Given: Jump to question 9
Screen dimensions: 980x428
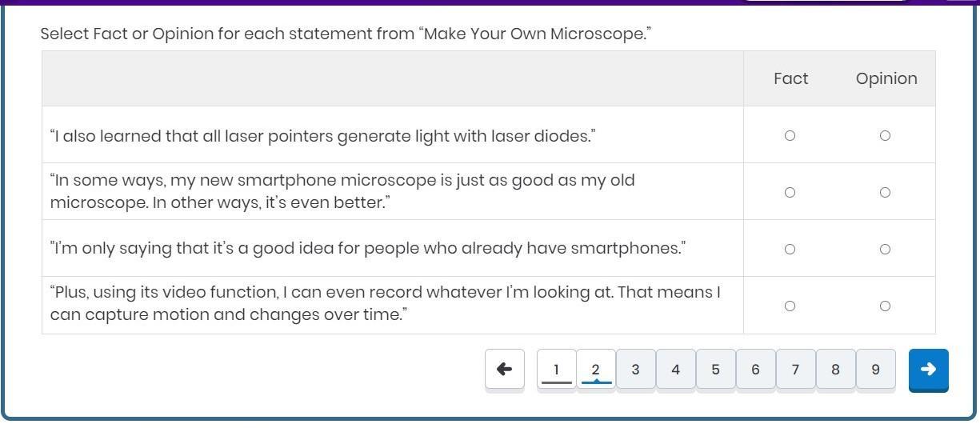Looking at the screenshot, I should (x=876, y=370).
